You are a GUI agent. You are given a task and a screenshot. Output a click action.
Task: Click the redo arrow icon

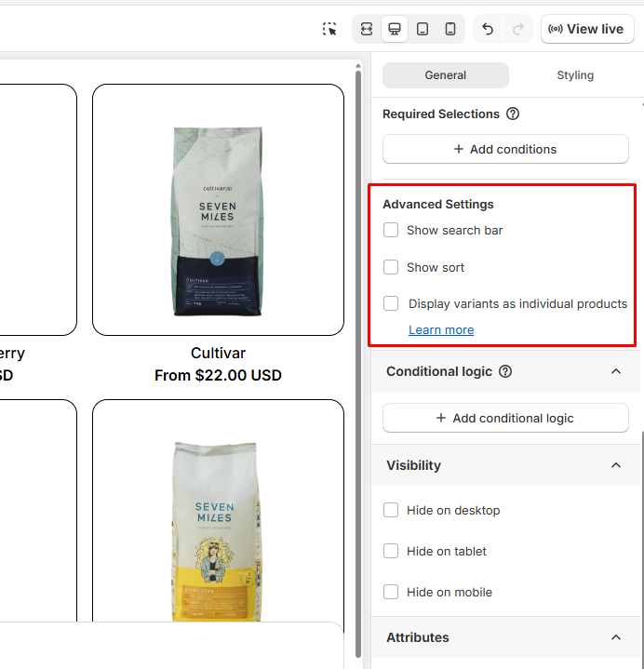pyautogui.click(x=517, y=29)
